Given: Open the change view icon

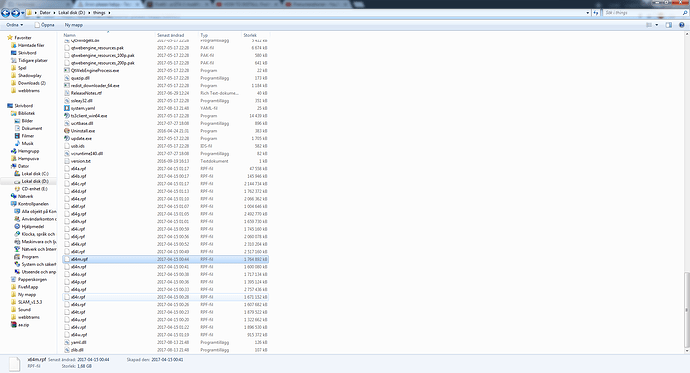Looking at the screenshot, I should click(x=649, y=25).
